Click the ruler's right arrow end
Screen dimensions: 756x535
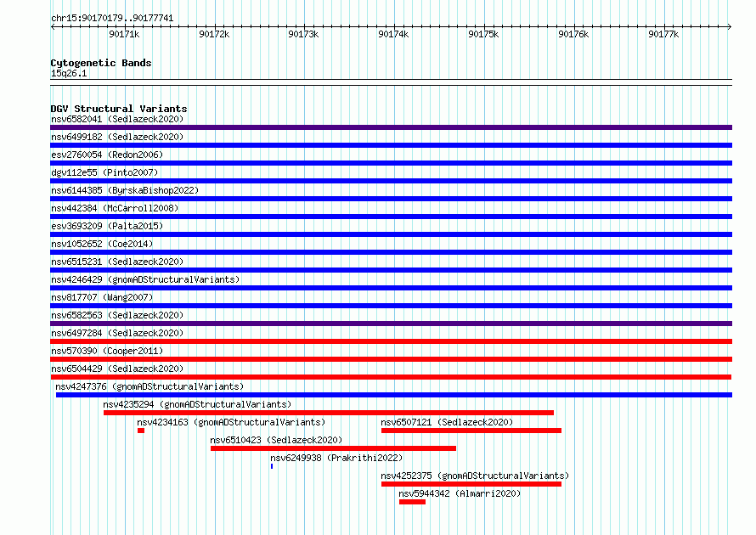[730, 26]
